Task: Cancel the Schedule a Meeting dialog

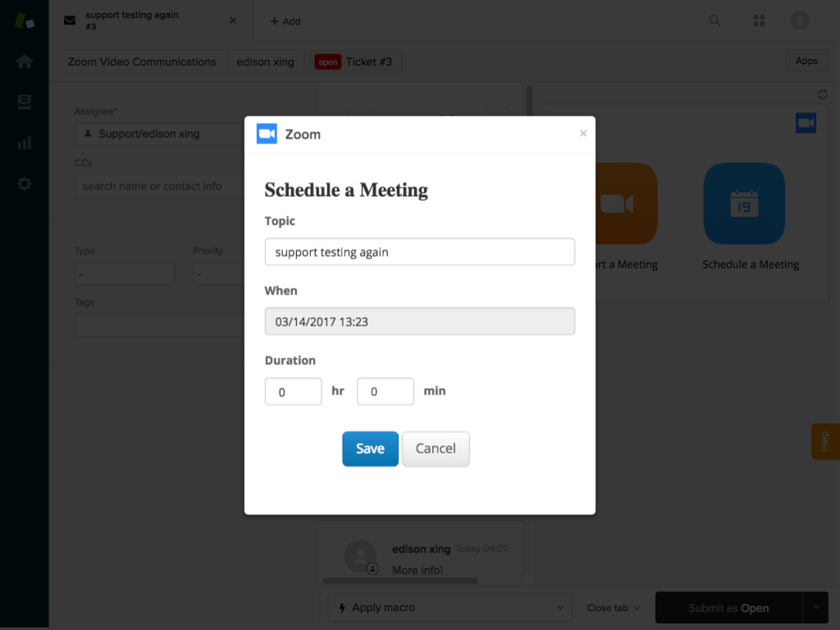Action: pos(436,449)
